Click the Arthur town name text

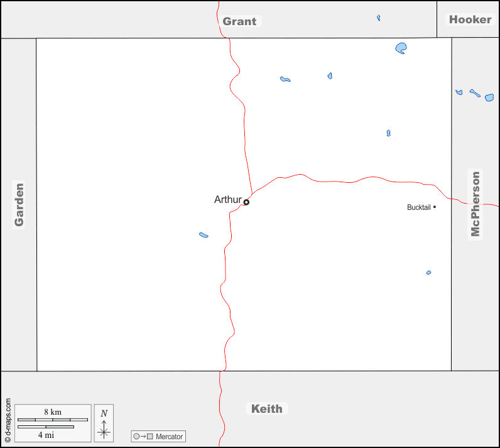click(x=227, y=200)
